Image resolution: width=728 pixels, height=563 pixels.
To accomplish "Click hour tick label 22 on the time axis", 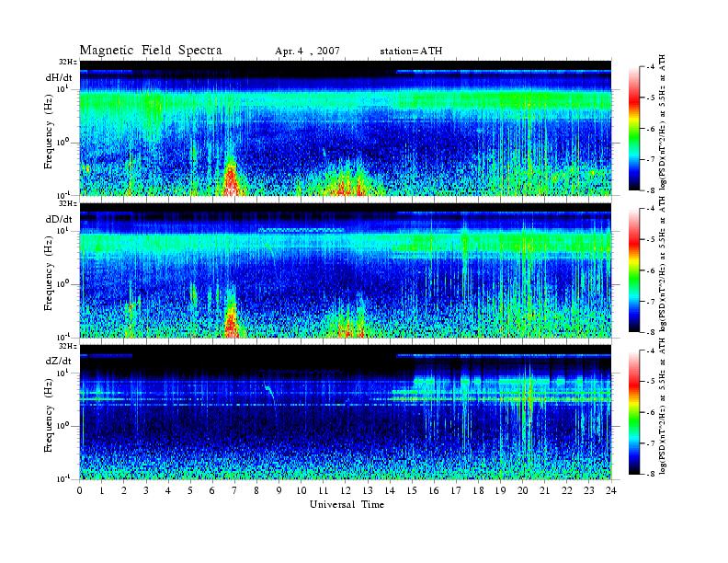I will 567,491.
